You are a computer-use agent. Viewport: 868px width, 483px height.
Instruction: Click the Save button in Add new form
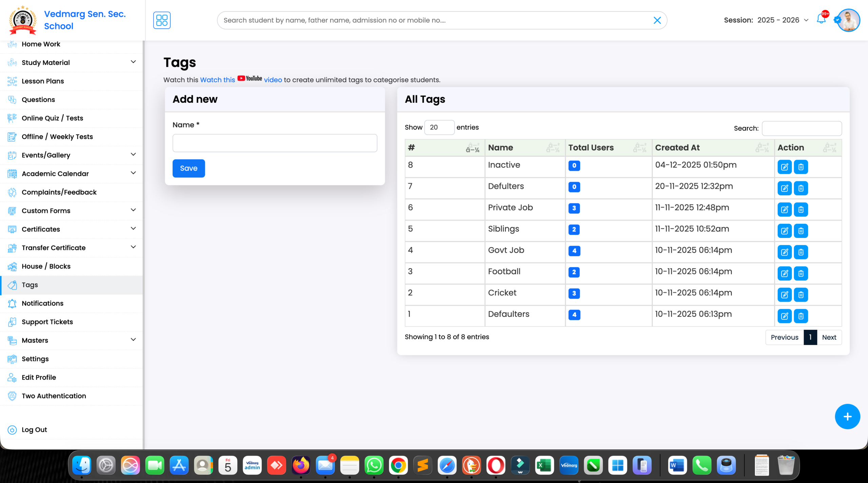tap(189, 168)
